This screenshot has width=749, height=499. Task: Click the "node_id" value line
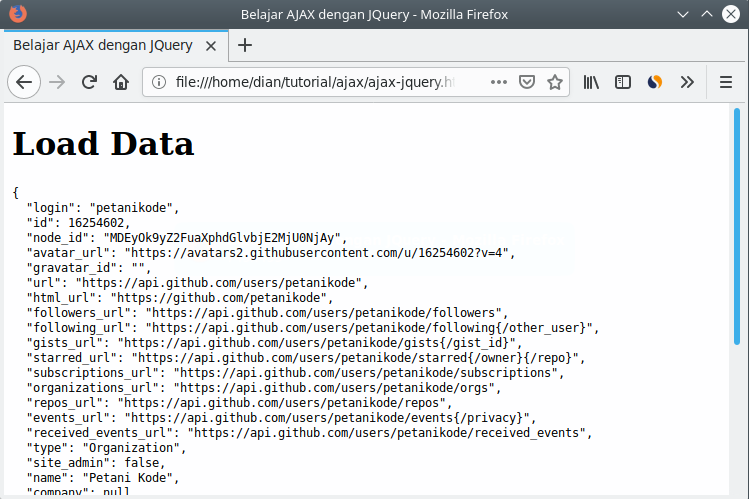pyautogui.click(x=187, y=238)
